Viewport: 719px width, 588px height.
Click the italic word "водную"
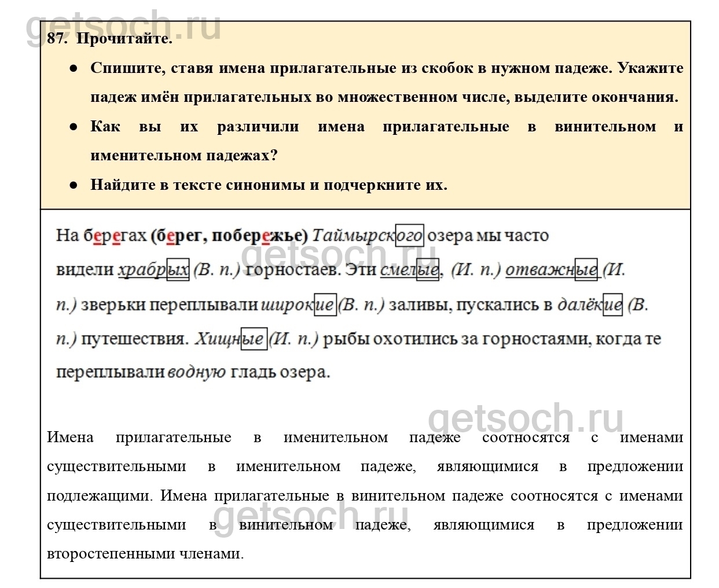pyautogui.click(x=197, y=372)
